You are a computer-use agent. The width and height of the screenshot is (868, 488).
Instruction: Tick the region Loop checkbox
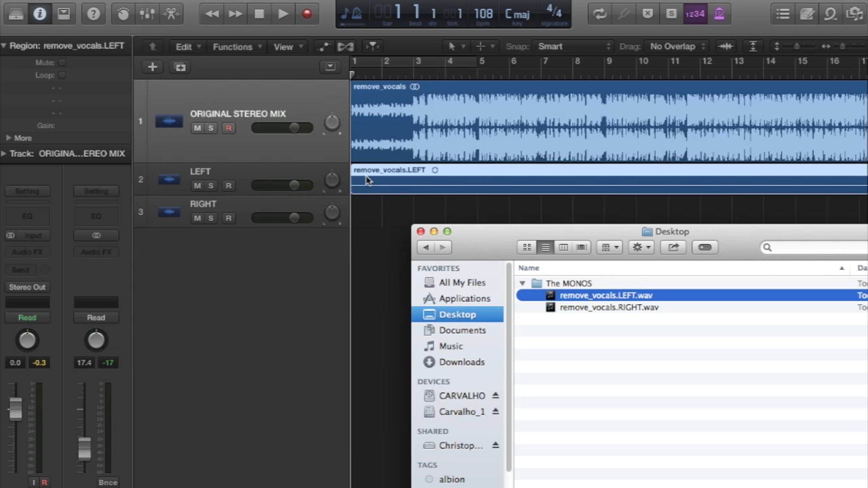[62, 75]
